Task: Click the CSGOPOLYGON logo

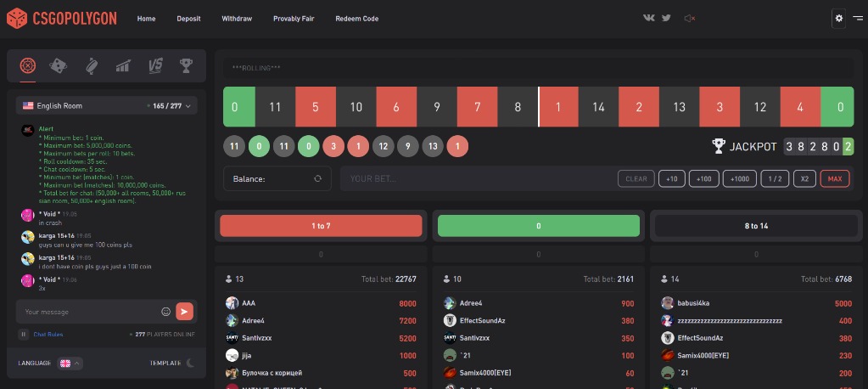Action: (61, 19)
